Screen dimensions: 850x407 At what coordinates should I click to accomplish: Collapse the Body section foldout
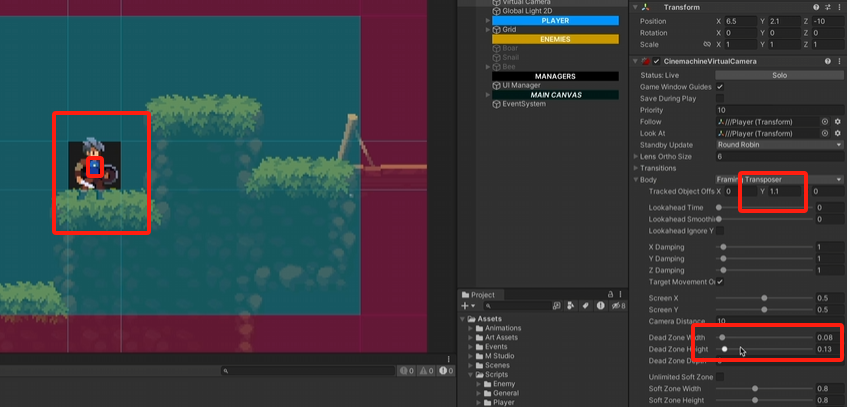click(x=636, y=180)
